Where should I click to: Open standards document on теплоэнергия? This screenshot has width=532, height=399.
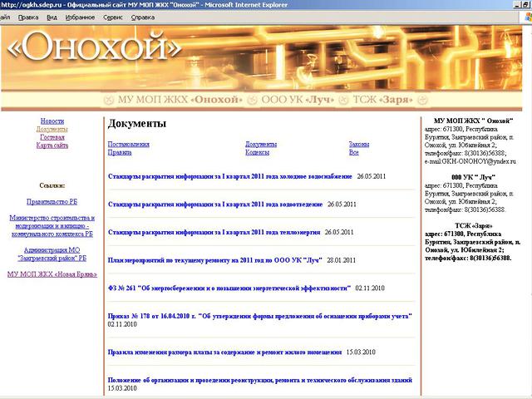coord(214,233)
